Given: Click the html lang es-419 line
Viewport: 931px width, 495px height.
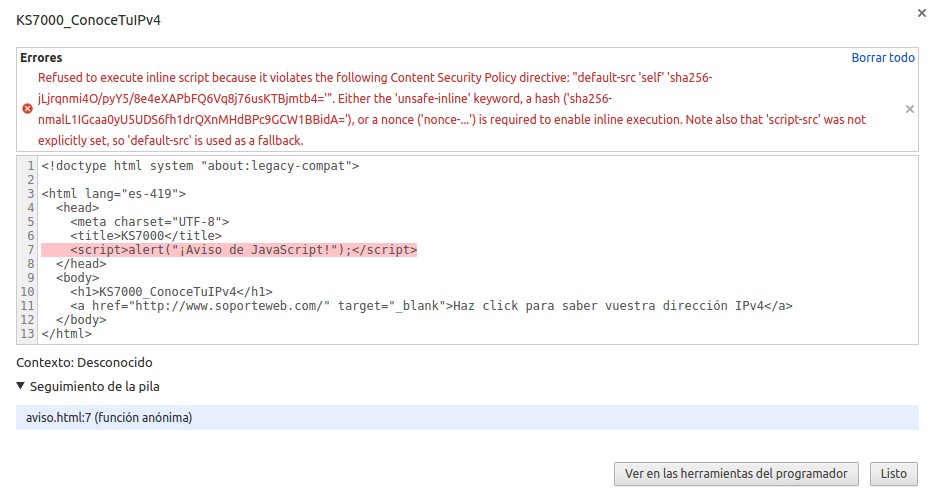Looking at the screenshot, I should point(113,194).
